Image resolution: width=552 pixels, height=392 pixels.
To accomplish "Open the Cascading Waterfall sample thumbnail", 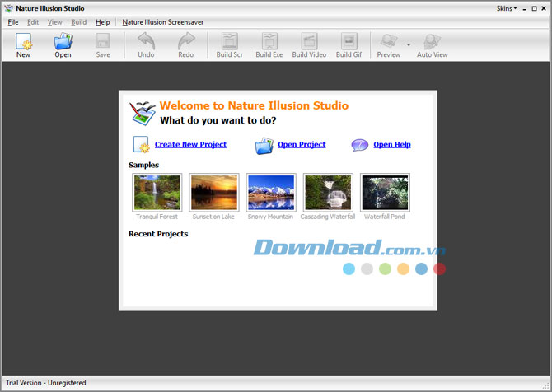I will pos(328,193).
